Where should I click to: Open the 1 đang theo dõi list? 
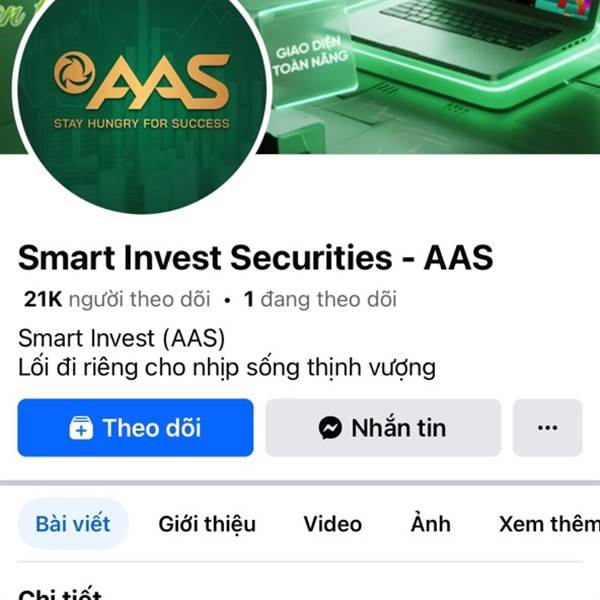pyautogui.click(x=320, y=299)
